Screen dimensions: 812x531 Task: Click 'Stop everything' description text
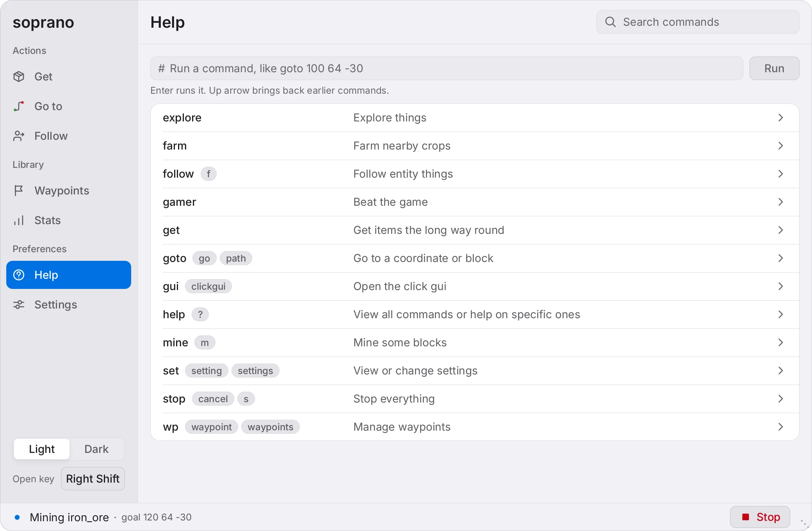(394, 399)
